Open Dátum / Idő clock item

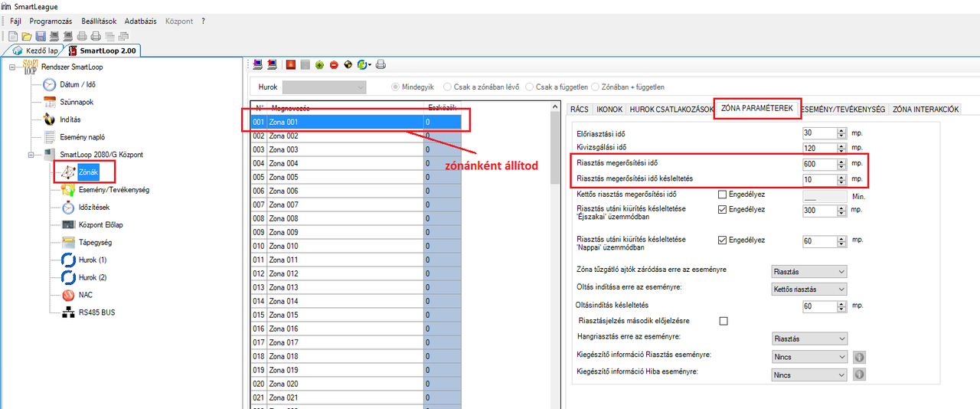(x=69, y=84)
